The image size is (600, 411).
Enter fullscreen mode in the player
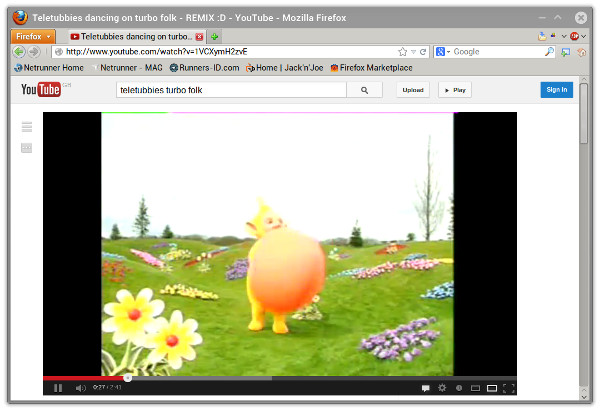509,388
